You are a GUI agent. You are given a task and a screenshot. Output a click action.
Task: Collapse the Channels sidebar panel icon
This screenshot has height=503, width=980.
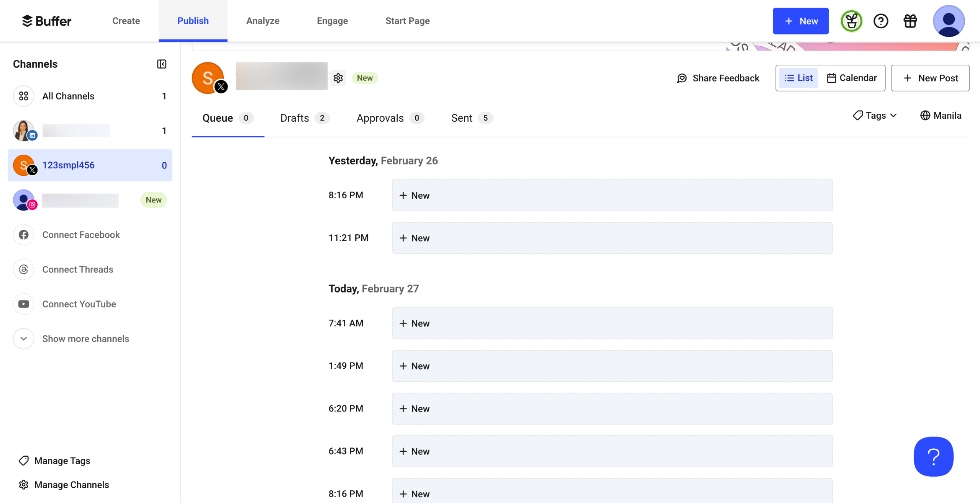[x=162, y=64]
